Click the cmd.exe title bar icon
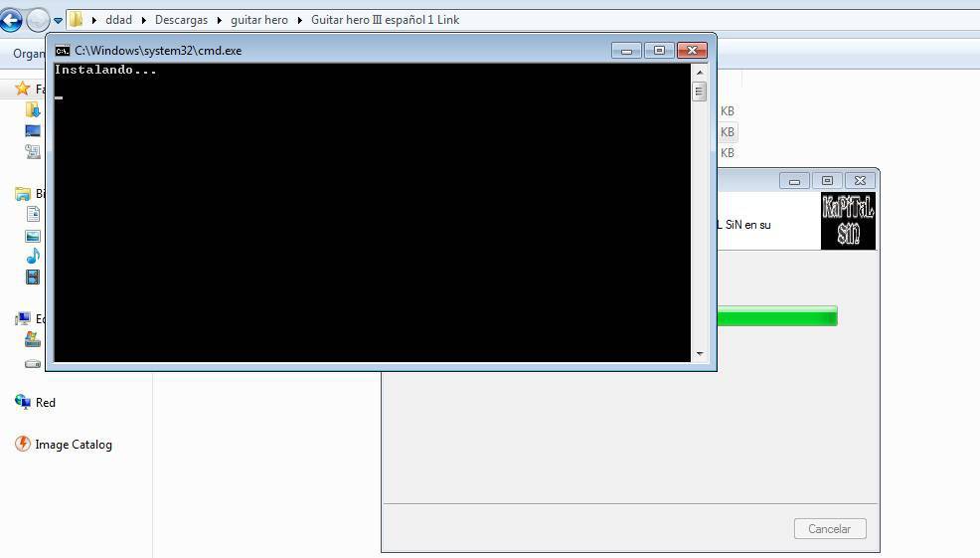The image size is (980, 558). [62, 51]
